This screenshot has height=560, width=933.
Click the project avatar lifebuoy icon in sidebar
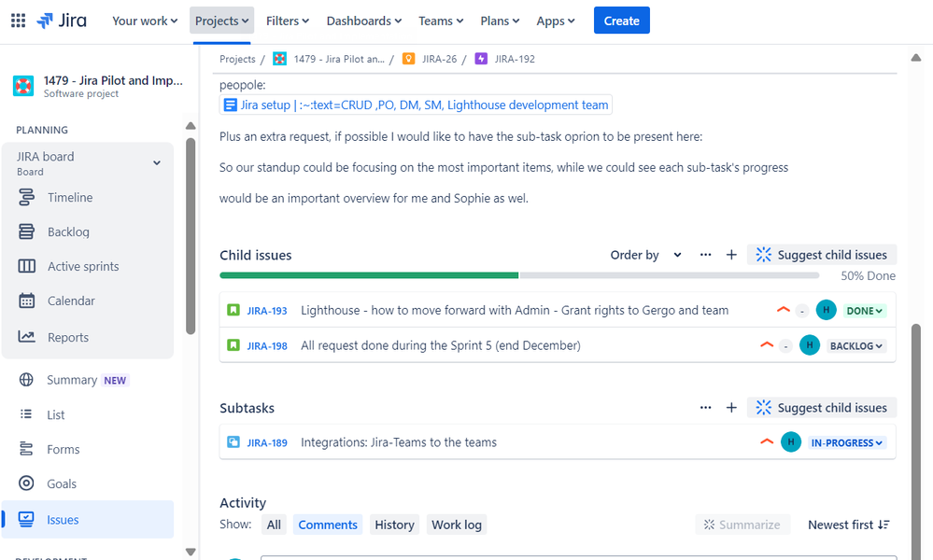(x=23, y=86)
